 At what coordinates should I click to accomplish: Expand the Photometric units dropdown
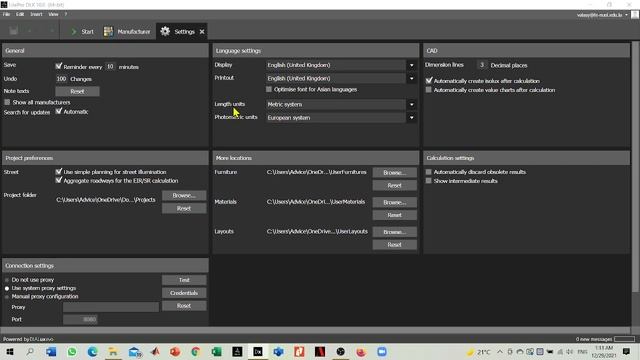(411, 118)
